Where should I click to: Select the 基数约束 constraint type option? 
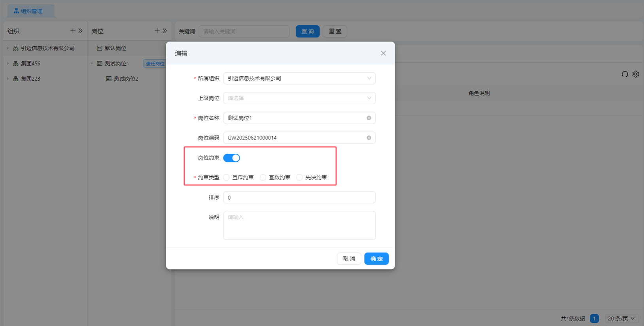coord(263,178)
